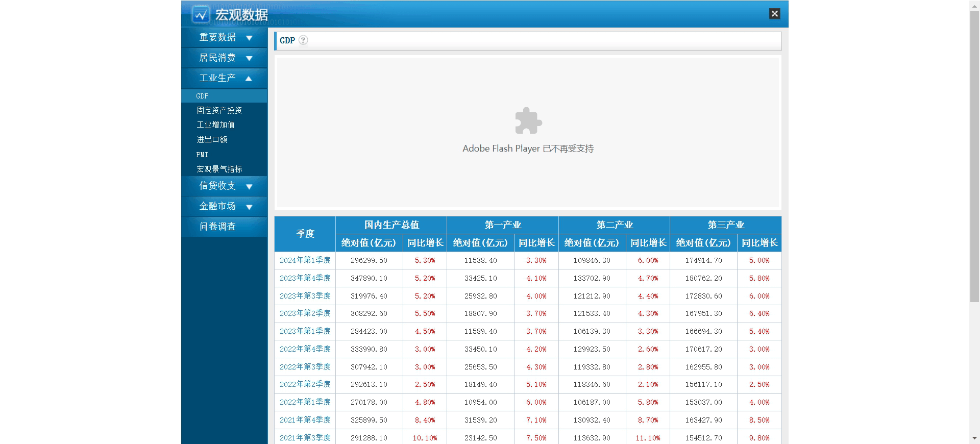Select 固定资产投资 in the sidebar
980x444 pixels.
(x=219, y=110)
